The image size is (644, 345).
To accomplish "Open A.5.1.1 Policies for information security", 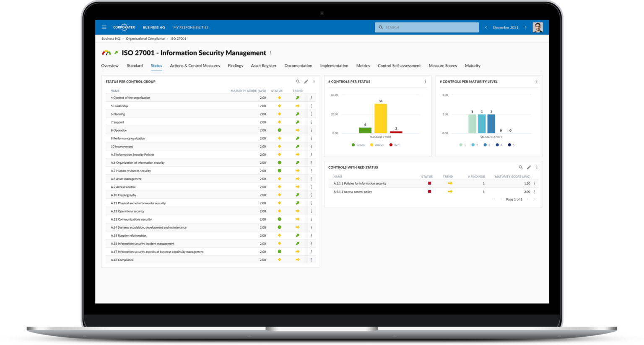I will [x=360, y=183].
